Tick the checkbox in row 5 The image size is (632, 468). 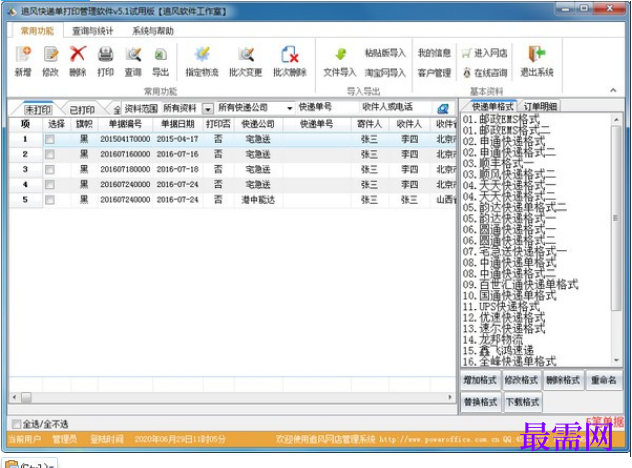[x=50, y=200]
